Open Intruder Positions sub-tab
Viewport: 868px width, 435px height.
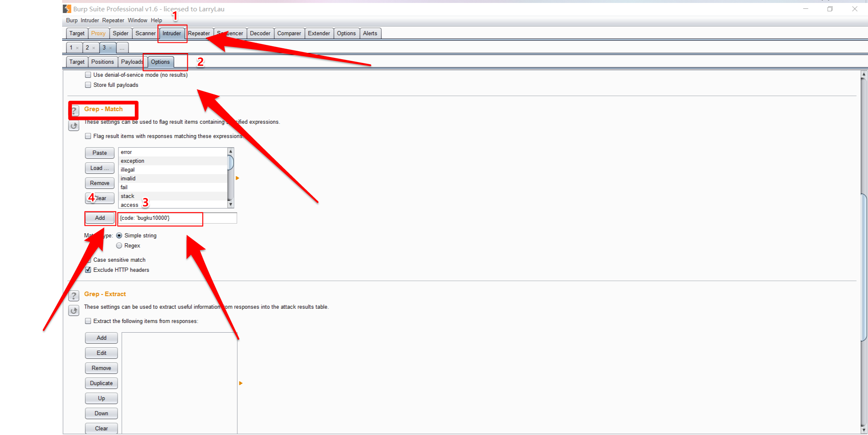click(x=102, y=62)
